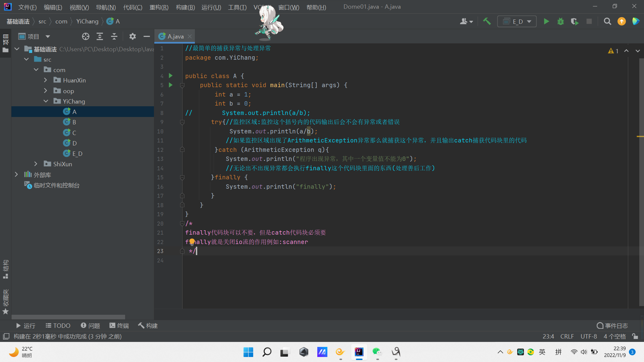Click the green Run button in toolbar
This screenshot has height=362, width=644.
pos(546,21)
